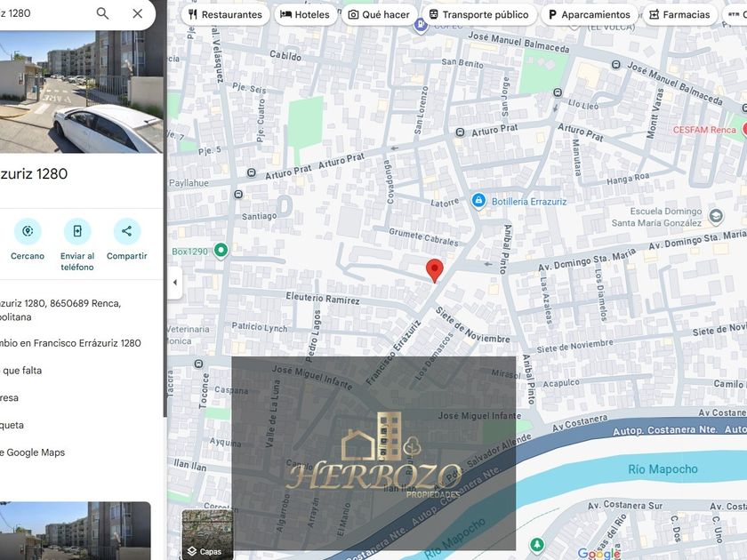Select the Hoteles filter chip
The image size is (747, 560).
305,15
